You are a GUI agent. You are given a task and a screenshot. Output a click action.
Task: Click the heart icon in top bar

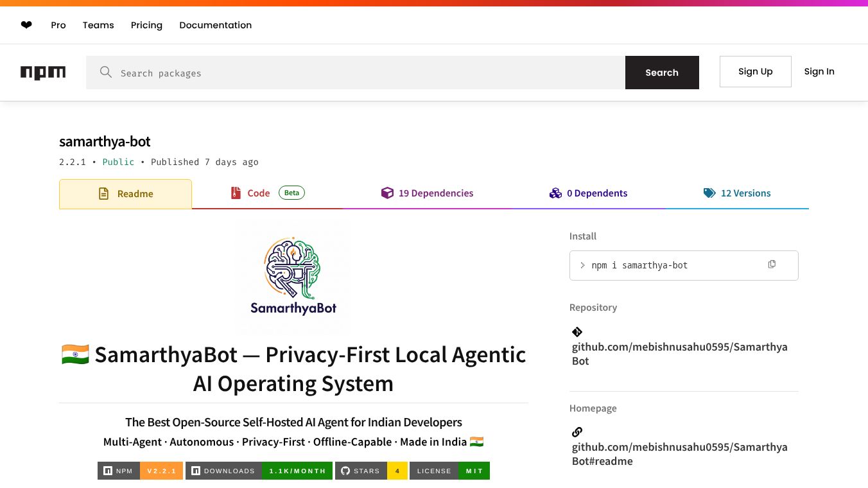[26, 25]
